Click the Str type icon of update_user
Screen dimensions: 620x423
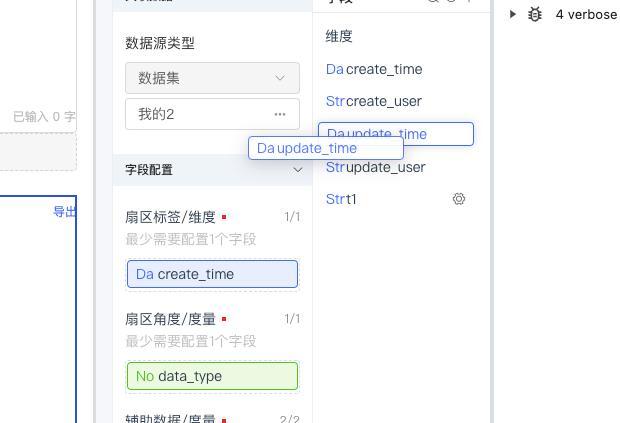click(x=335, y=167)
